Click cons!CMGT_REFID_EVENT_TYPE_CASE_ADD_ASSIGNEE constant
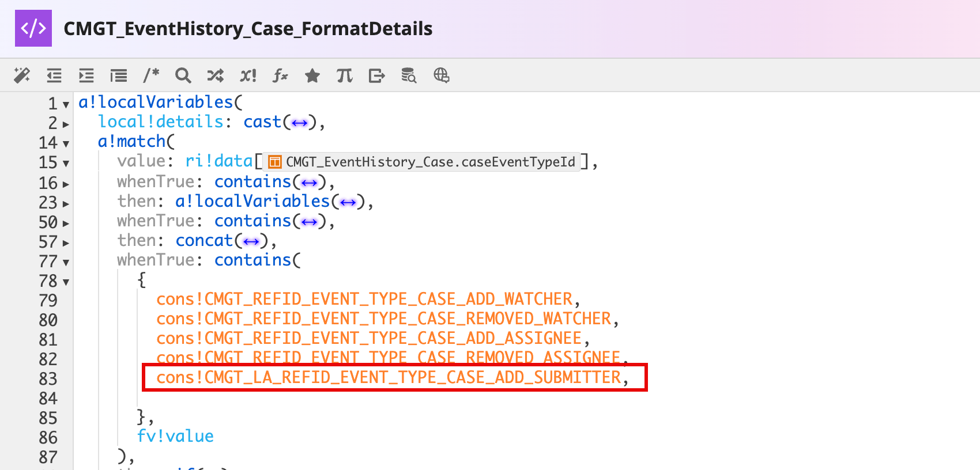The image size is (980, 470). click(x=369, y=338)
